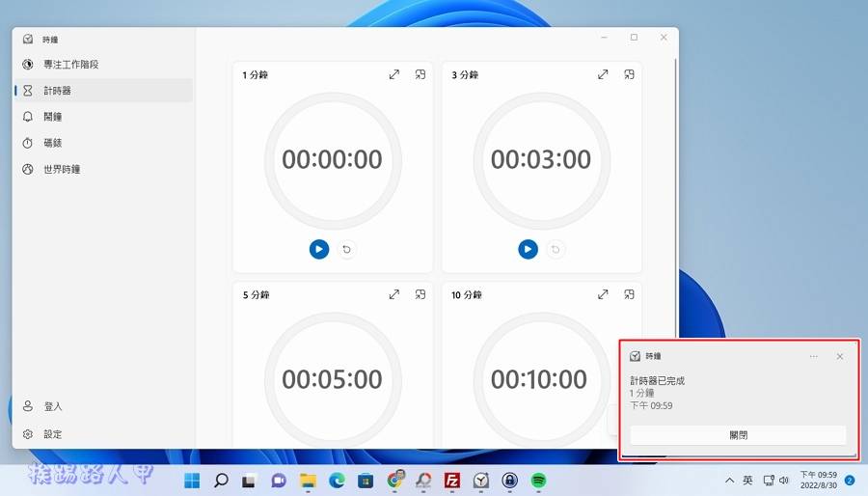
Task: Show hidden system tray icons chevron
Action: pyautogui.click(x=730, y=480)
